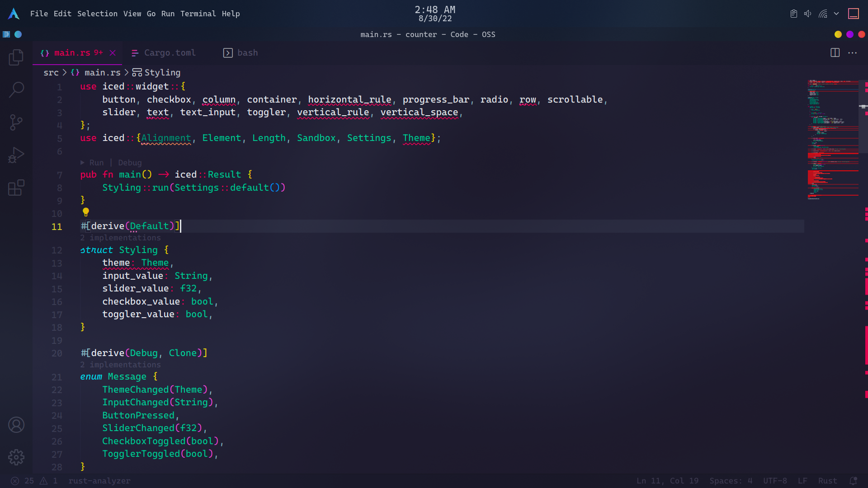Open the Manage settings gear icon
Screen dimensions: 868x488
tap(16, 457)
